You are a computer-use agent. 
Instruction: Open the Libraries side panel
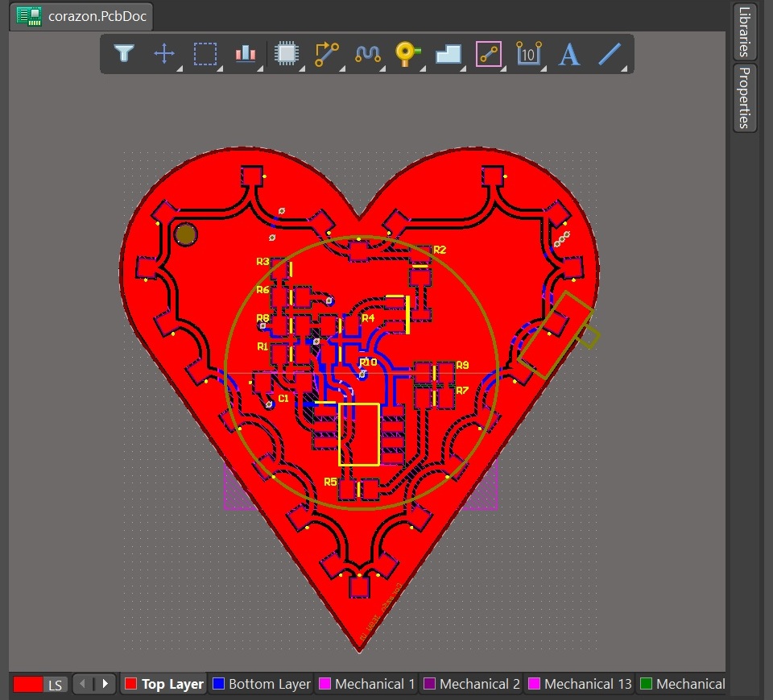pyautogui.click(x=745, y=31)
